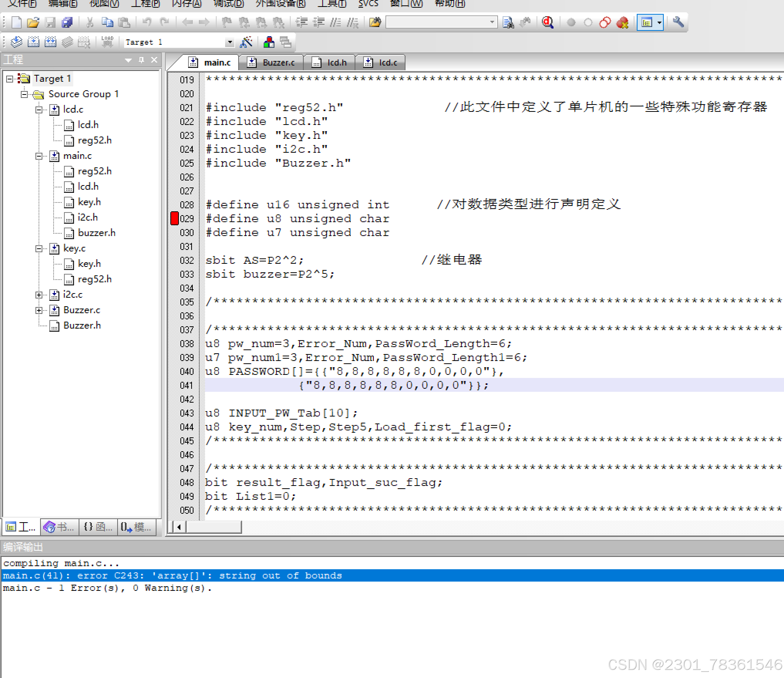Open the Functions panel tab at bottom

pos(98,527)
